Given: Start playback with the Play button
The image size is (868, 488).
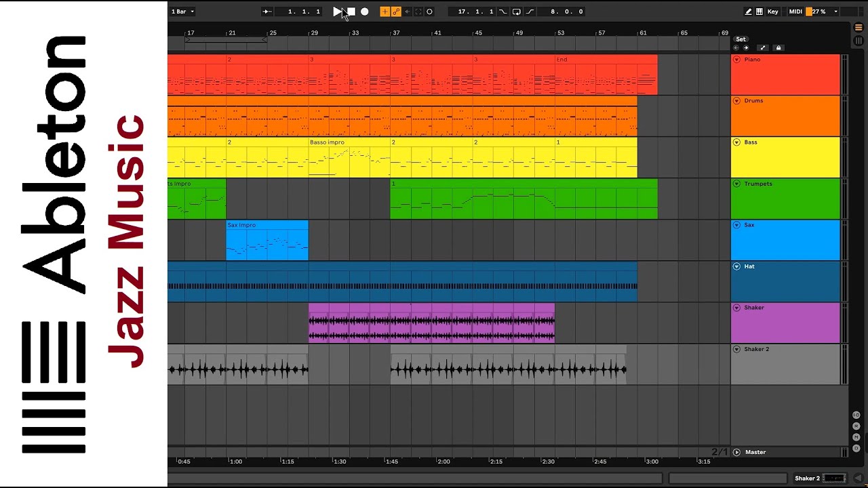Looking at the screenshot, I should (x=337, y=12).
